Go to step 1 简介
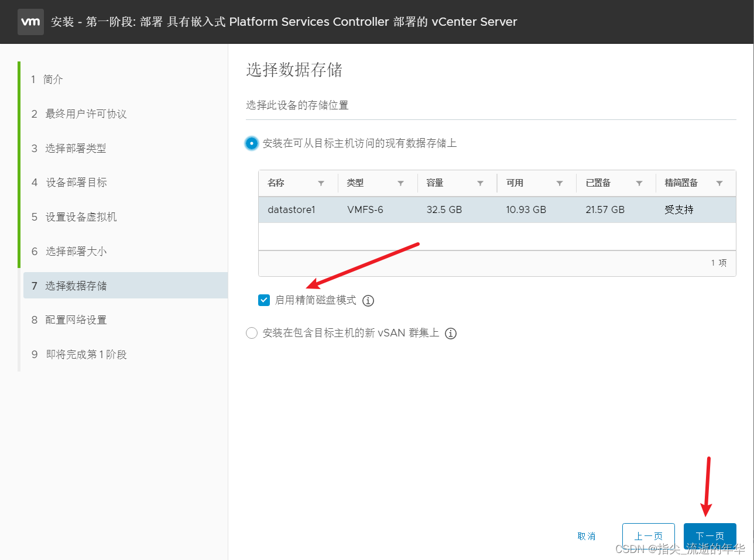Viewport: 754px width, 560px height. pos(47,79)
